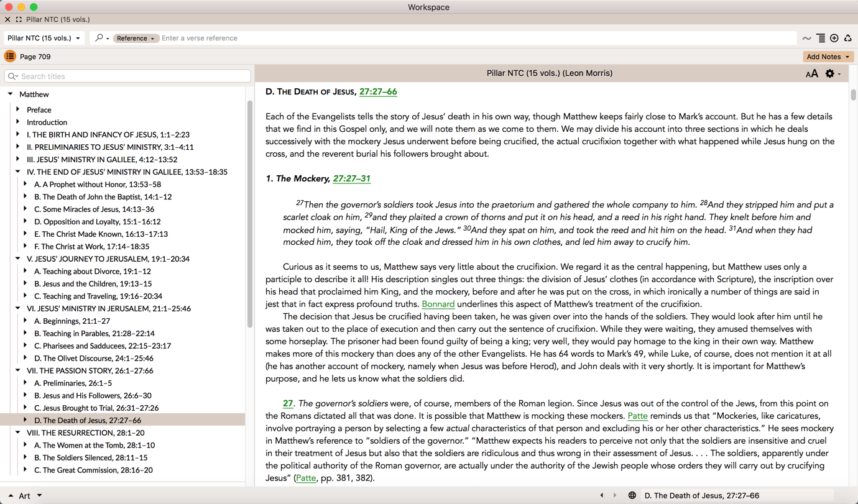Open the magnifier search options icon

click(101, 38)
